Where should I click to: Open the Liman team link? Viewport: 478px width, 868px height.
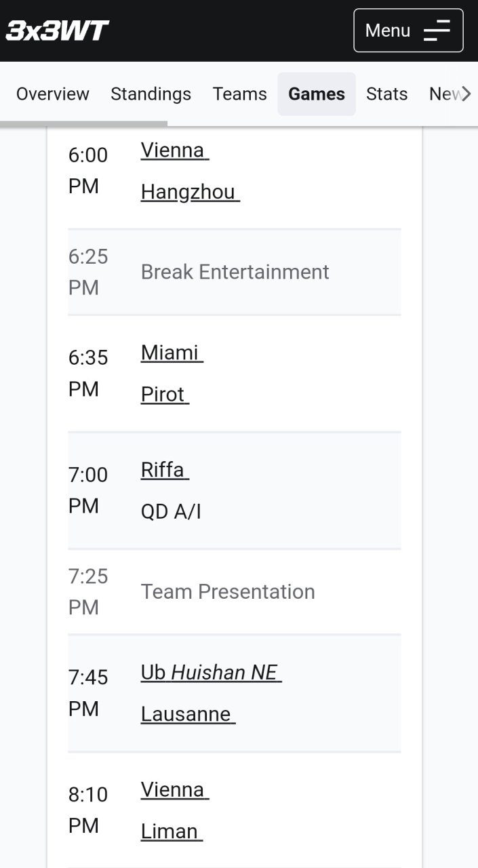coord(172,831)
